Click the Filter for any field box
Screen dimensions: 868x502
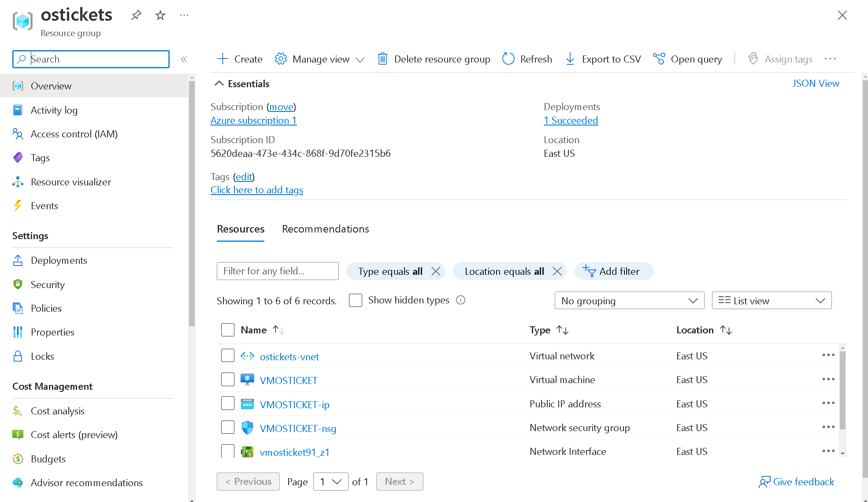(277, 271)
